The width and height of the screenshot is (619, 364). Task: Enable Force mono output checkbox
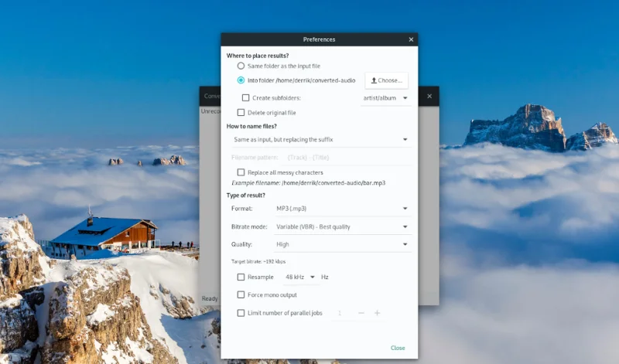241,295
